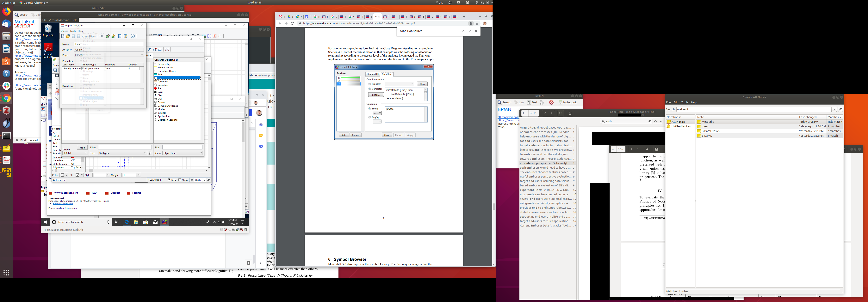Click the Open folder icon in Object Tool
The width and height of the screenshot is (868, 302).
(68, 36)
